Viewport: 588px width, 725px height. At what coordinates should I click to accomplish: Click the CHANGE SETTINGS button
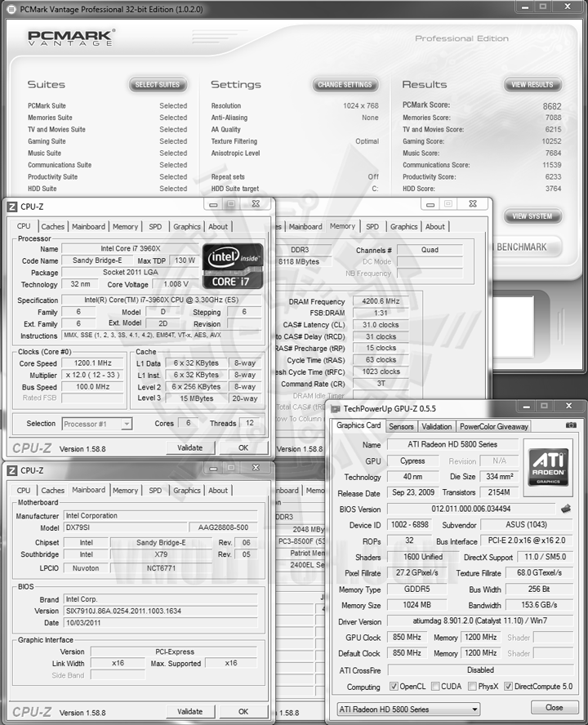[345, 85]
